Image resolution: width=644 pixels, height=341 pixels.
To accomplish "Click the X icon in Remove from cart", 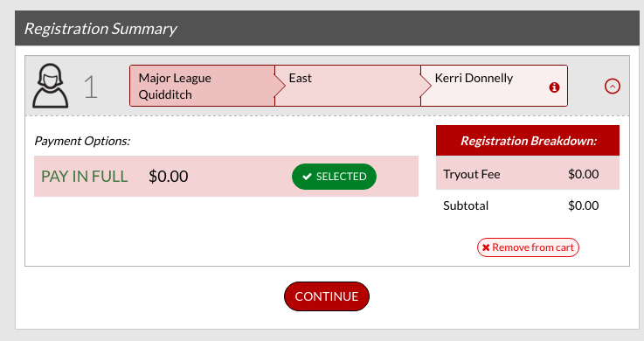I will (x=486, y=247).
